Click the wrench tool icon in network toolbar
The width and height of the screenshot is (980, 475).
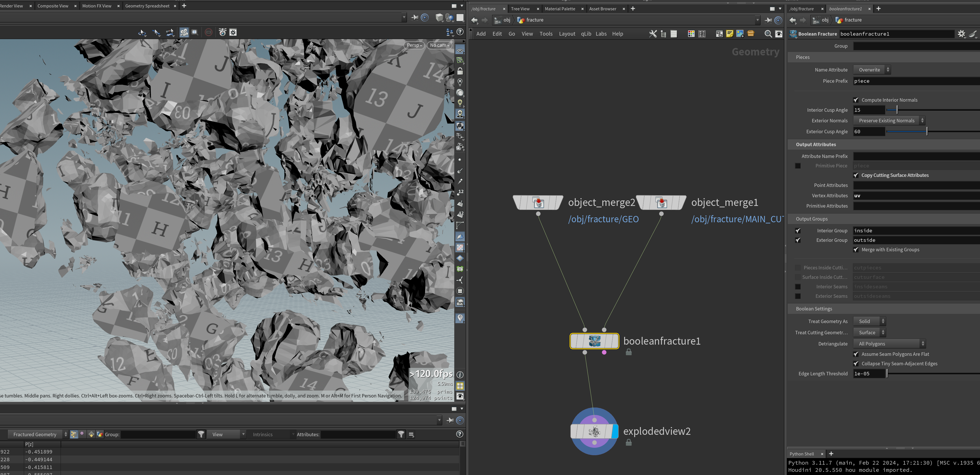(x=653, y=34)
